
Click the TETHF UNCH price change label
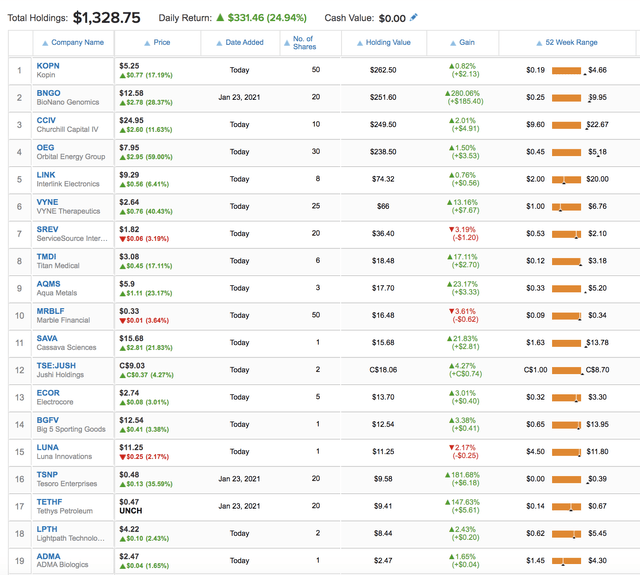tap(131, 511)
